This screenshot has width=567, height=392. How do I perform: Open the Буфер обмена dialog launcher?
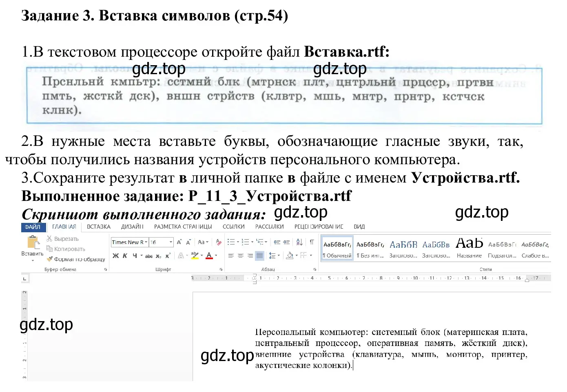click(x=106, y=269)
